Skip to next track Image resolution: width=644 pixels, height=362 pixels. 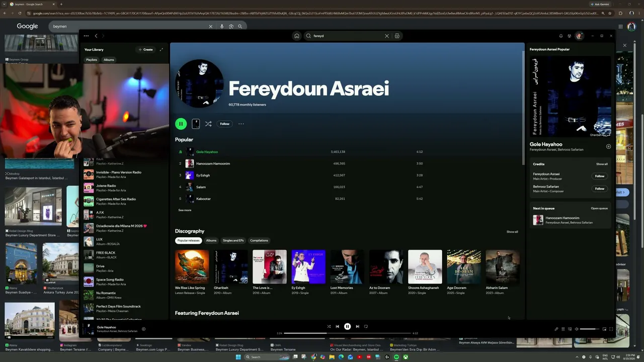pos(357,326)
